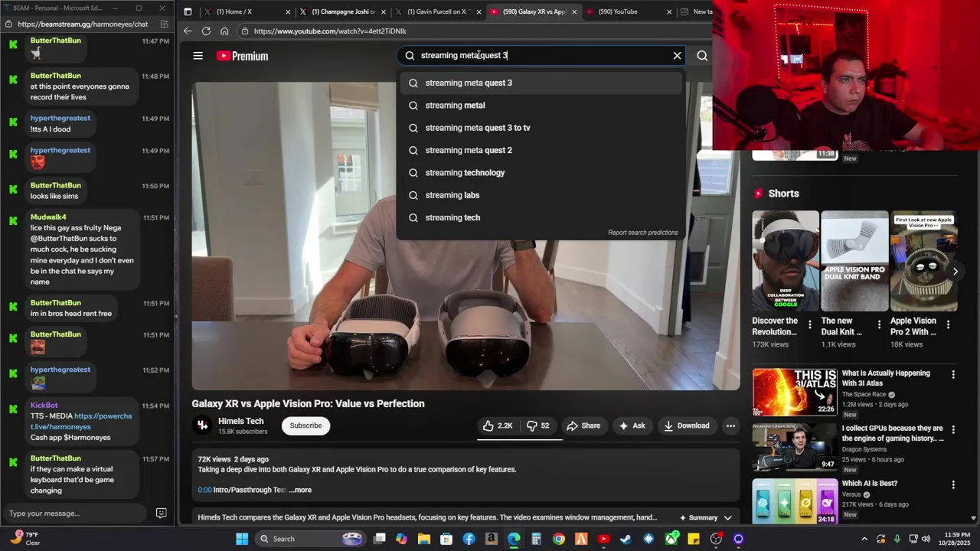Click username 'Mudwalk4' in chat
The width and height of the screenshot is (980, 551).
point(48,217)
